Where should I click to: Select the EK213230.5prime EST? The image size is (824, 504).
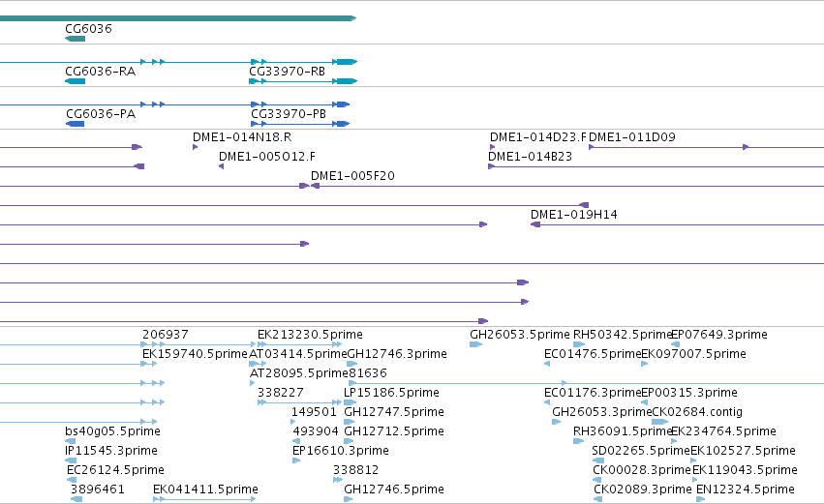[x=310, y=335]
